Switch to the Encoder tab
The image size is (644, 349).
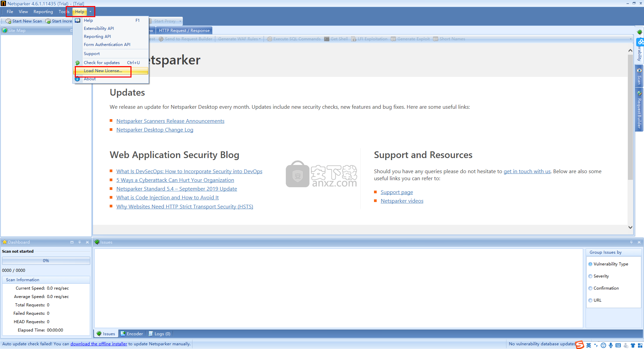click(x=132, y=334)
